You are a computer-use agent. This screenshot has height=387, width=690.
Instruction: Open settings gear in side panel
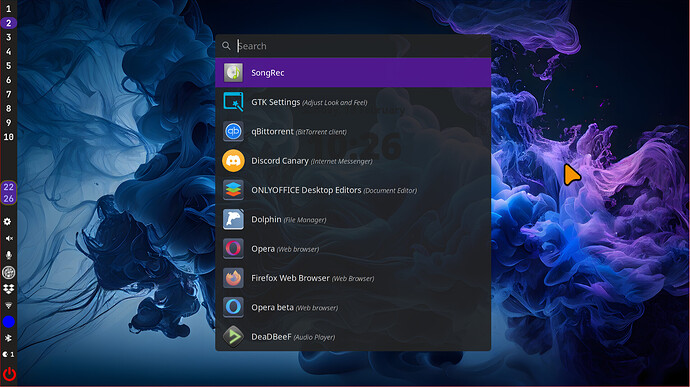click(8, 221)
